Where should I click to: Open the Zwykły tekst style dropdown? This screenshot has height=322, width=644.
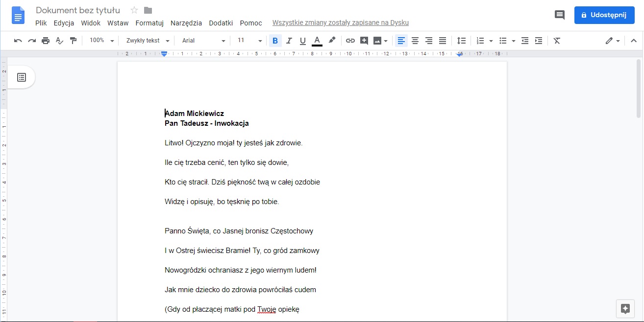148,41
